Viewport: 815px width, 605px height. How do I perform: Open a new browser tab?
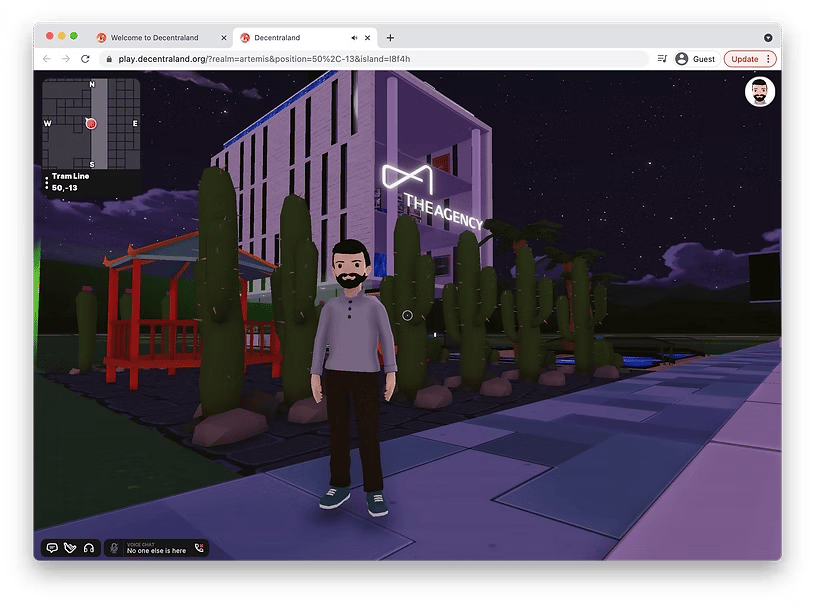[x=390, y=38]
